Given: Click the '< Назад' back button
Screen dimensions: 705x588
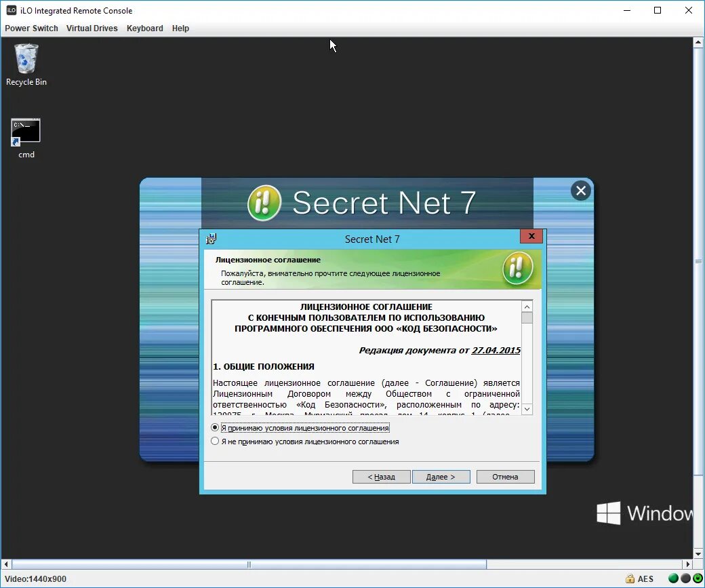Looking at the screenshot, I should [381, 477].
